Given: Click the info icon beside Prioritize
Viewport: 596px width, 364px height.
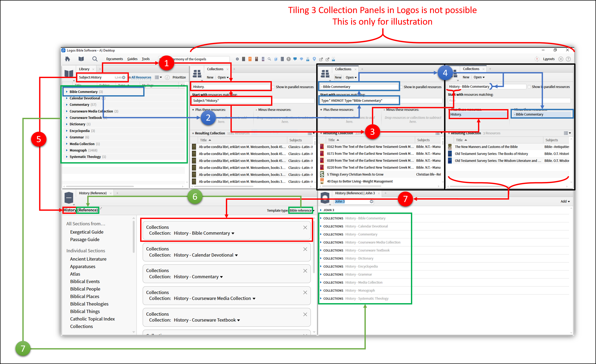Looking at the screenshot, I should point(167,77).
